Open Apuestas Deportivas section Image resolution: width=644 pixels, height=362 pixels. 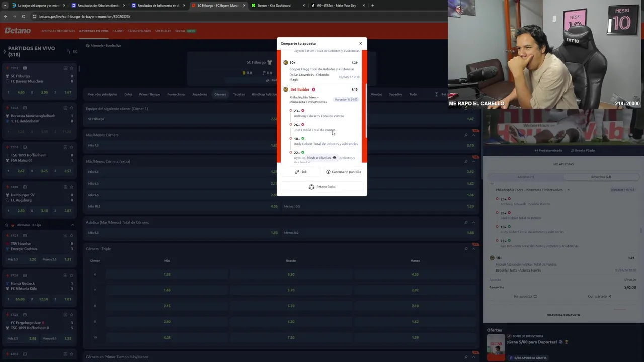58,31
